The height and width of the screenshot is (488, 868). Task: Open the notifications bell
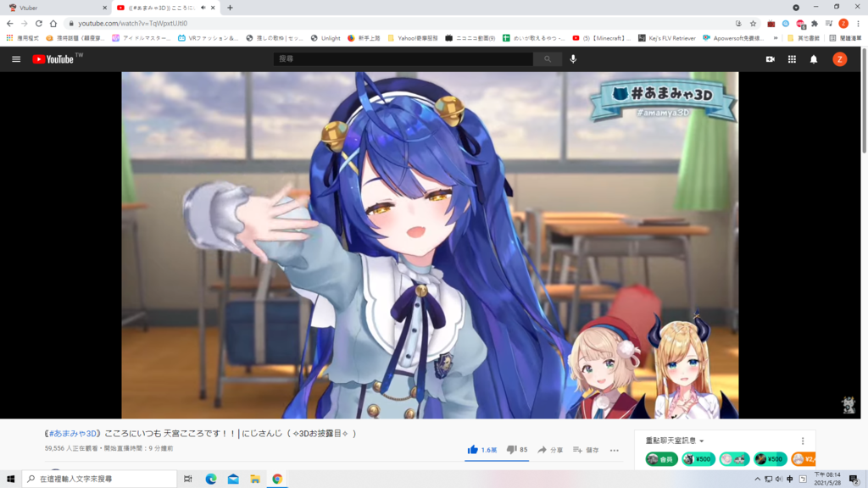814,59
